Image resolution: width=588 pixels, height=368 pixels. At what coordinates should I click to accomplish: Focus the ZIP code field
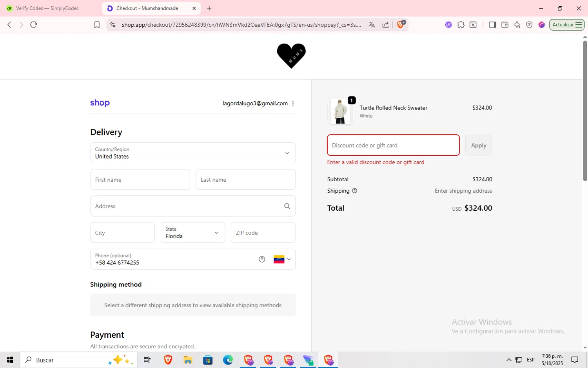point(263,233)
